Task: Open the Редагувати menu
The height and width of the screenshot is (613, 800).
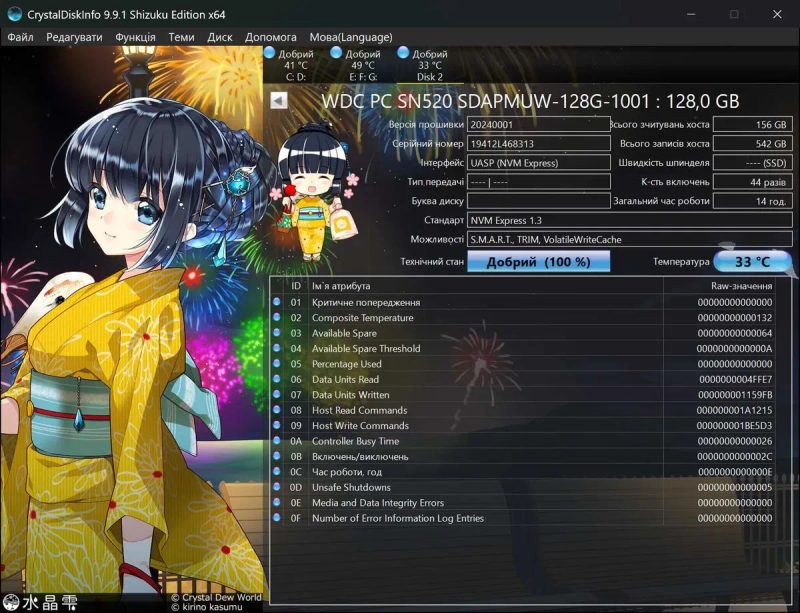Action: (74, 37)
